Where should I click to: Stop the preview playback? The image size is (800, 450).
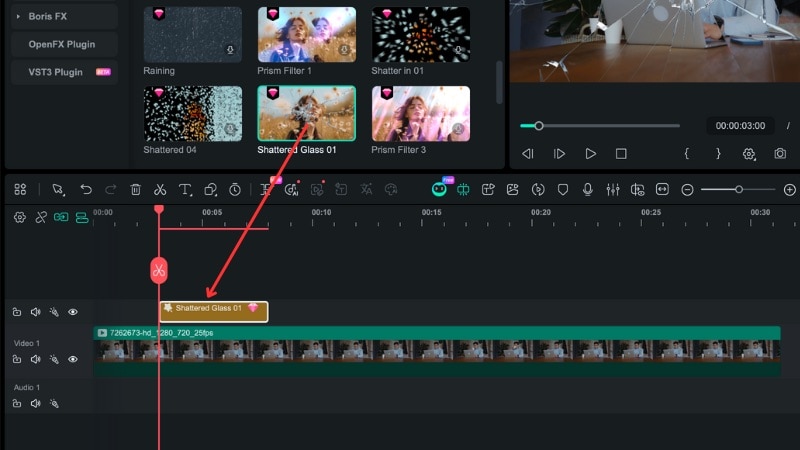click(x=621, y=154)
